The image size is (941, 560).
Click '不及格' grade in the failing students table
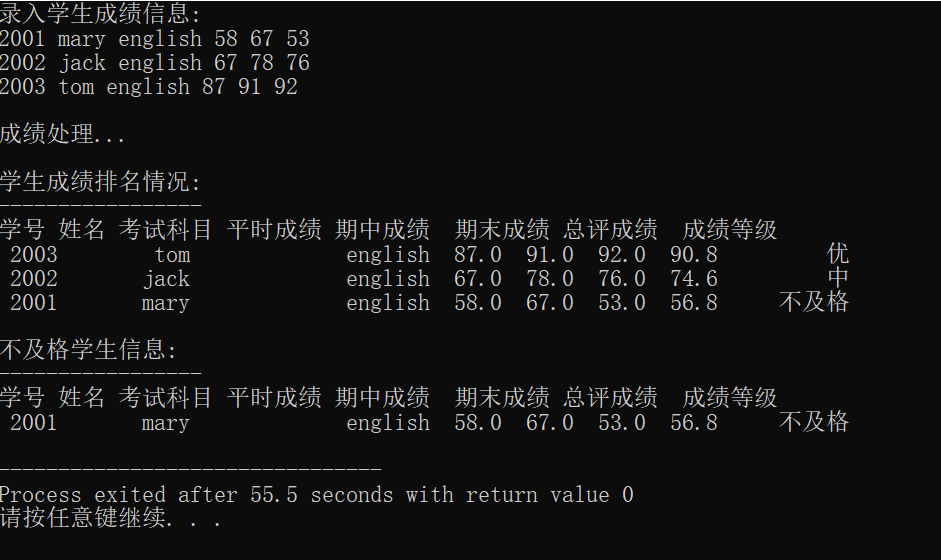coord(814,423)
